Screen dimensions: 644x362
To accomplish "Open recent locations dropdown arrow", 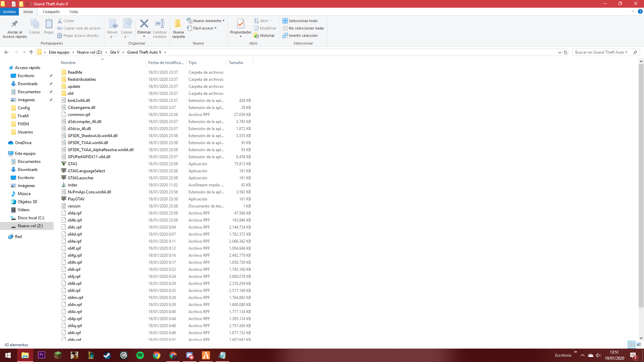I will (x=24, y=52).
